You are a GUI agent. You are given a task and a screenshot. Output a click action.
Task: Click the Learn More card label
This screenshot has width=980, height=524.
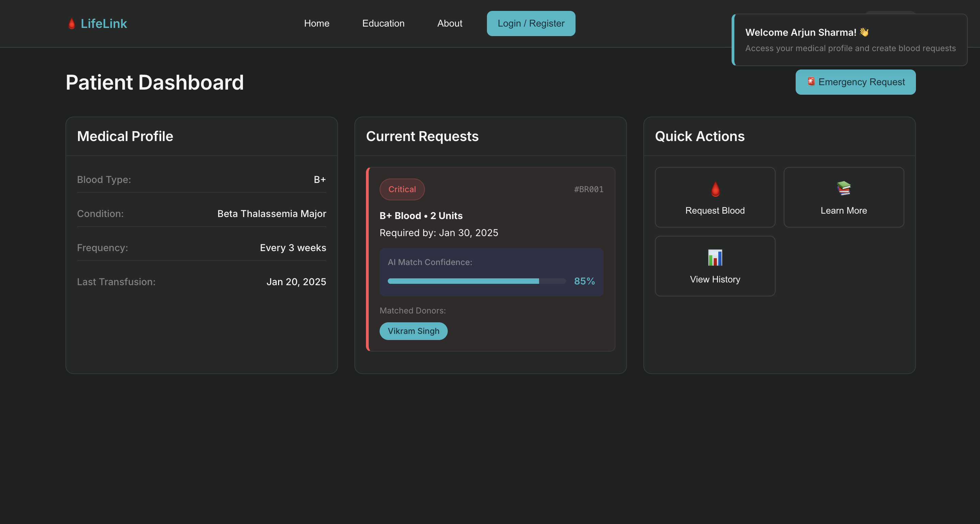[x=843, y=211]
